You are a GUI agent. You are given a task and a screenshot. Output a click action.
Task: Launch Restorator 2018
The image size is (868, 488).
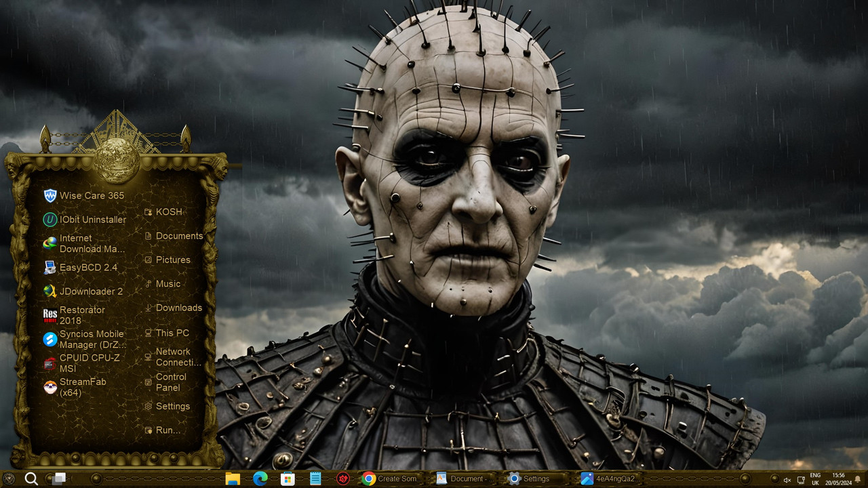(75, 315)
